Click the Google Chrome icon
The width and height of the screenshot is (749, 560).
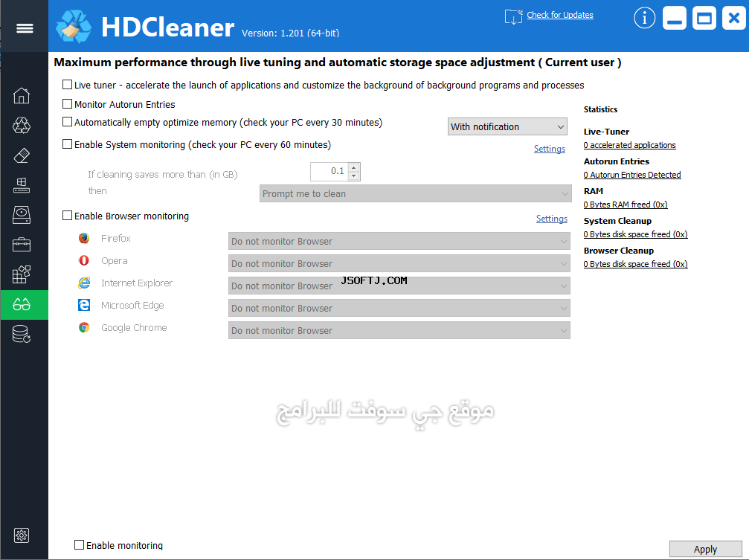(84, 327)
